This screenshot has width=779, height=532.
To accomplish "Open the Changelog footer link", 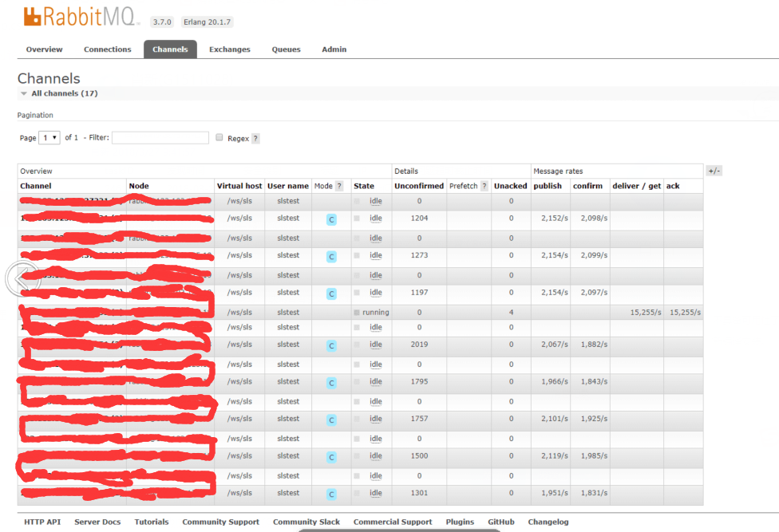I will click(548, 522).
